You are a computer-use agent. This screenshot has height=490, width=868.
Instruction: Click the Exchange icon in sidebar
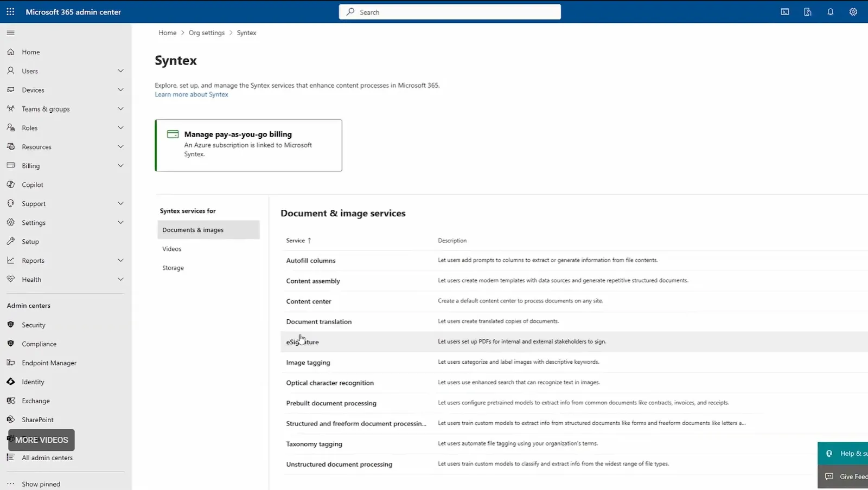pyautogui.click(x=10, y=401)
